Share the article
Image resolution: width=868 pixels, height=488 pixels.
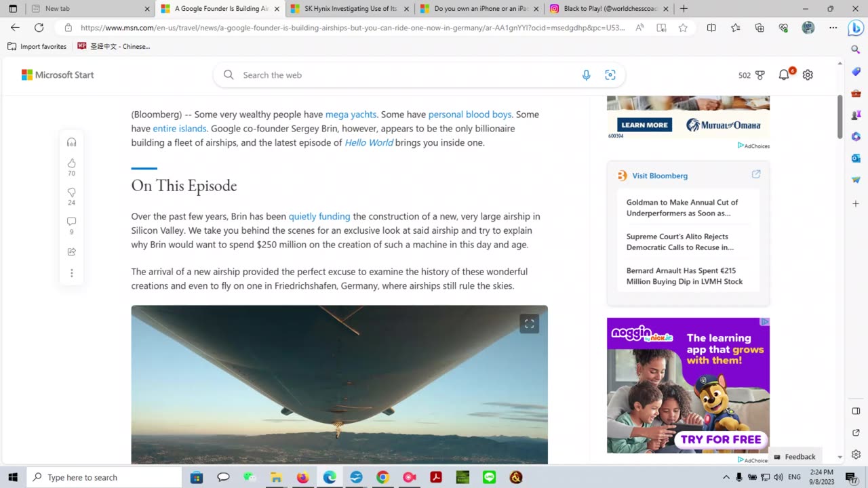tap(71, 251)
